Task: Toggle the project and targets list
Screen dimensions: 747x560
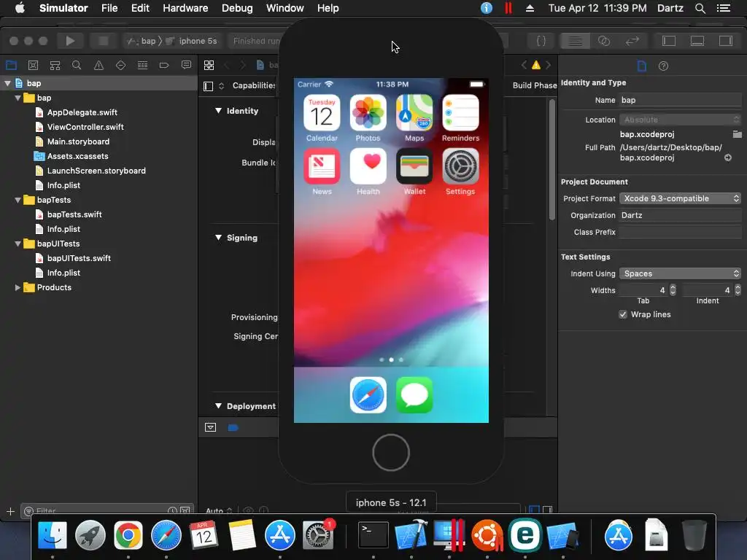Action: 208,86
